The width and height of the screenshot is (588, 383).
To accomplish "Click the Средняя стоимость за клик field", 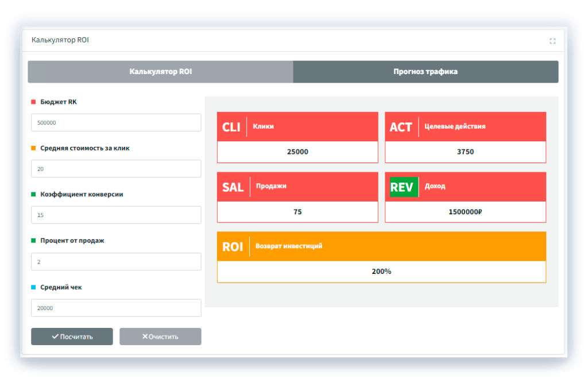I will click(x=116, y=169).
